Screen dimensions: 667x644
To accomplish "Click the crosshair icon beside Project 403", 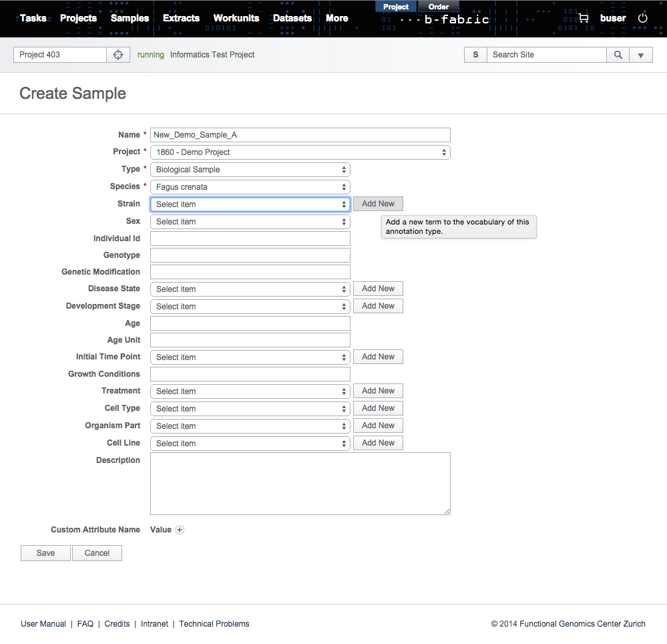I will (x=118, y=55).
